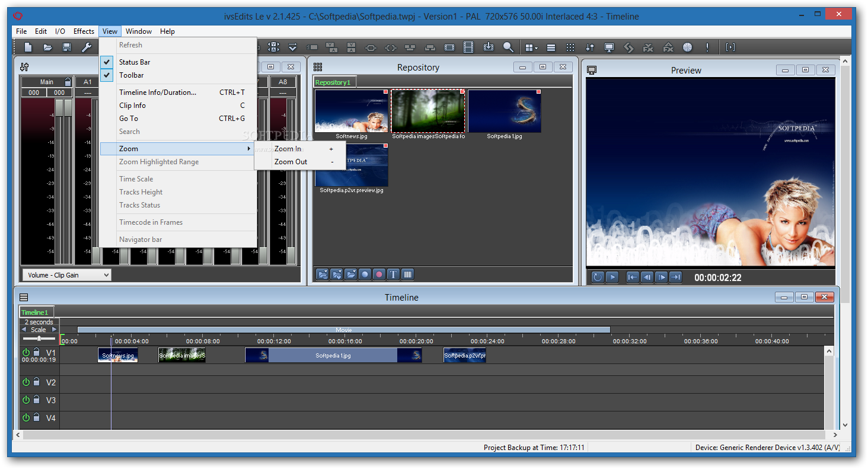
Task: Select the Softpedia 1.jpg repository thumbnail
Action: click(x=505, y=111)
